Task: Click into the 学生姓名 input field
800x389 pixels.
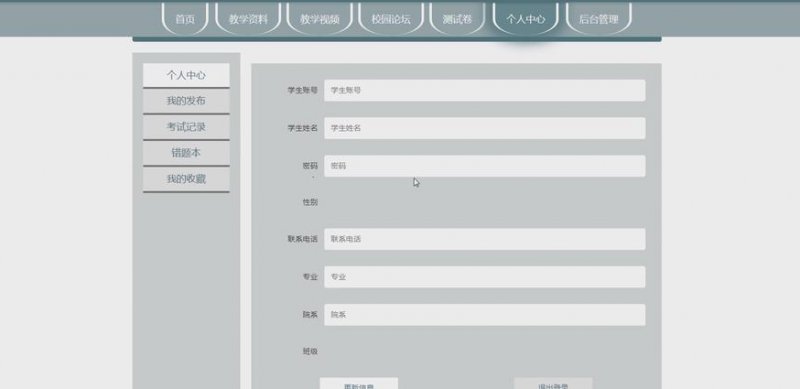Action: click(485, 128)
